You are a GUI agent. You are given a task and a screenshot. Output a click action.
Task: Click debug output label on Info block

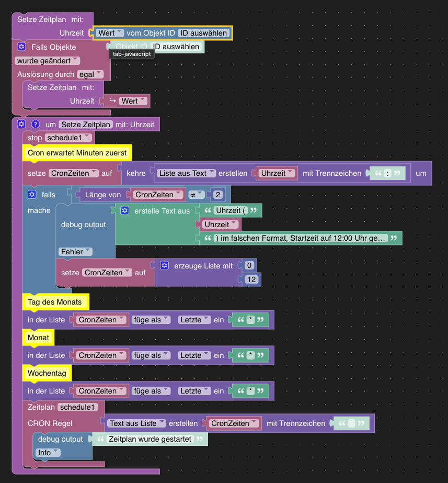(x=60, y=439)
